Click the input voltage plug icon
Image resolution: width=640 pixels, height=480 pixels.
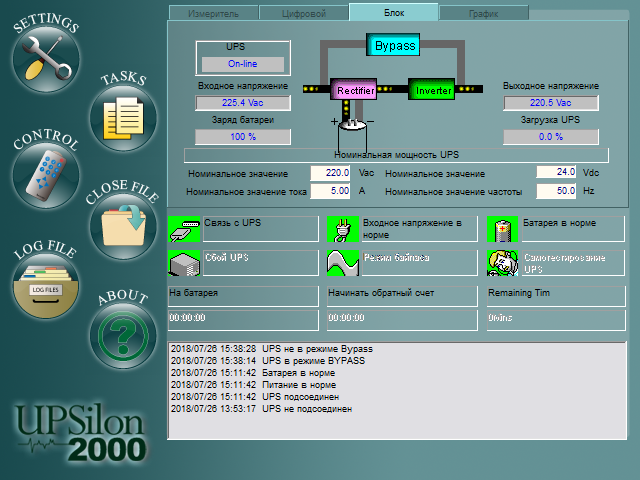[343, 229]
